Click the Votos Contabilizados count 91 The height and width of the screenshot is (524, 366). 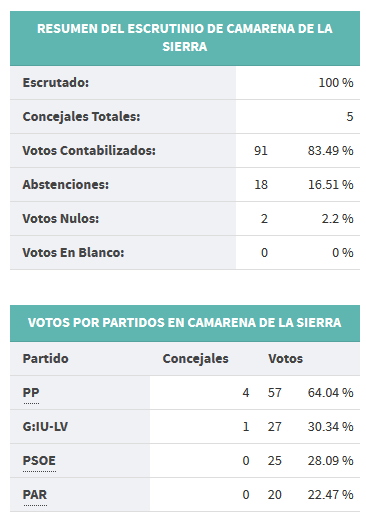261,151
